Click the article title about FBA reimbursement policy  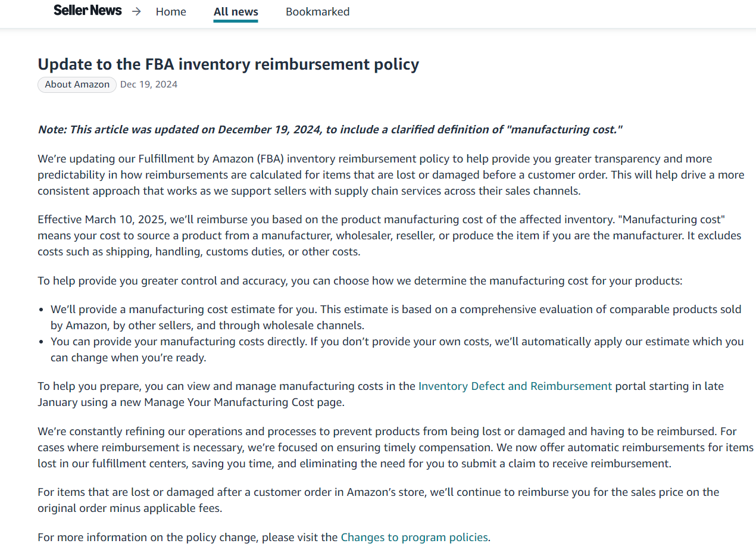coord(229,64)
